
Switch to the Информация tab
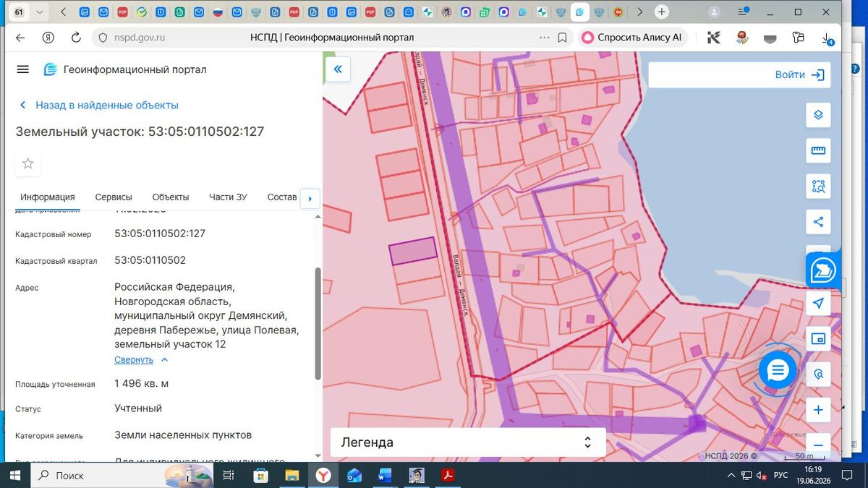click(x=48, y=197)
